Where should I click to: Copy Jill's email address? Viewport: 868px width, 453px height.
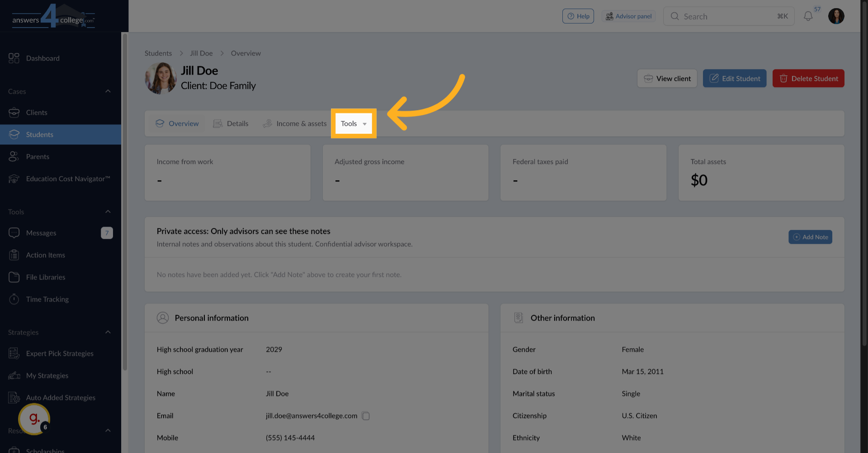(x=366, y=416)
